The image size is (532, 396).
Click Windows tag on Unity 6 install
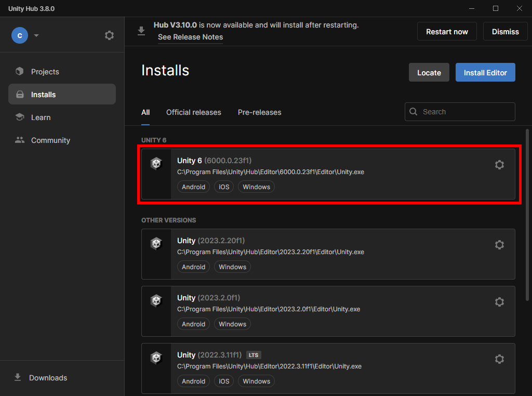(x=257, y=187)
